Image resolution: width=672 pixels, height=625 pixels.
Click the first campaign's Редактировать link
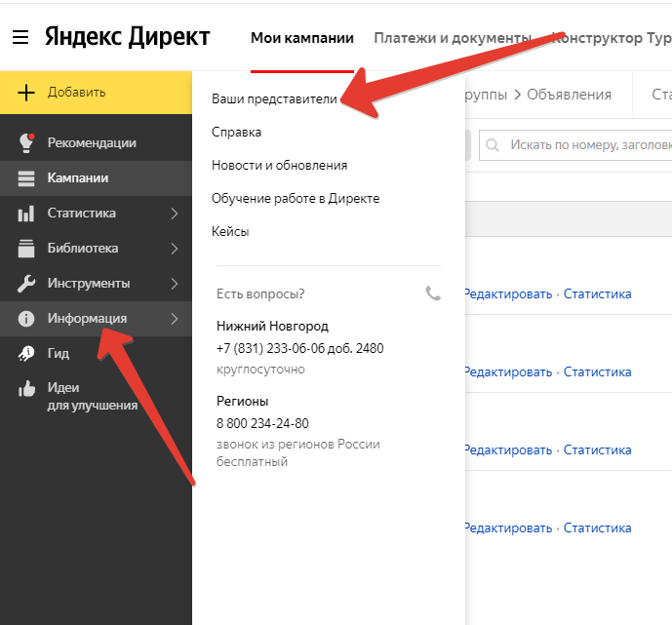508,294
